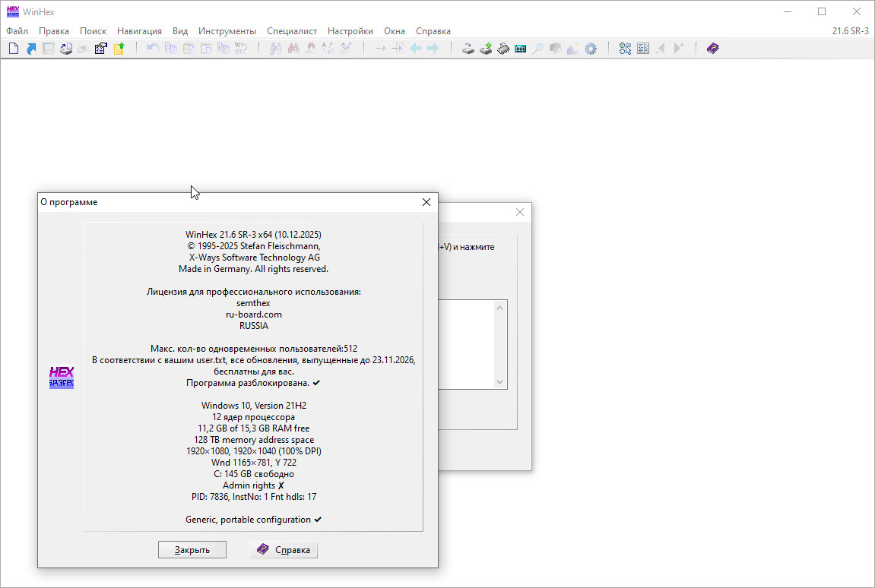Open the Навигация menu
This screenshot has height=588, width=875.
click(x=140, y=31)
